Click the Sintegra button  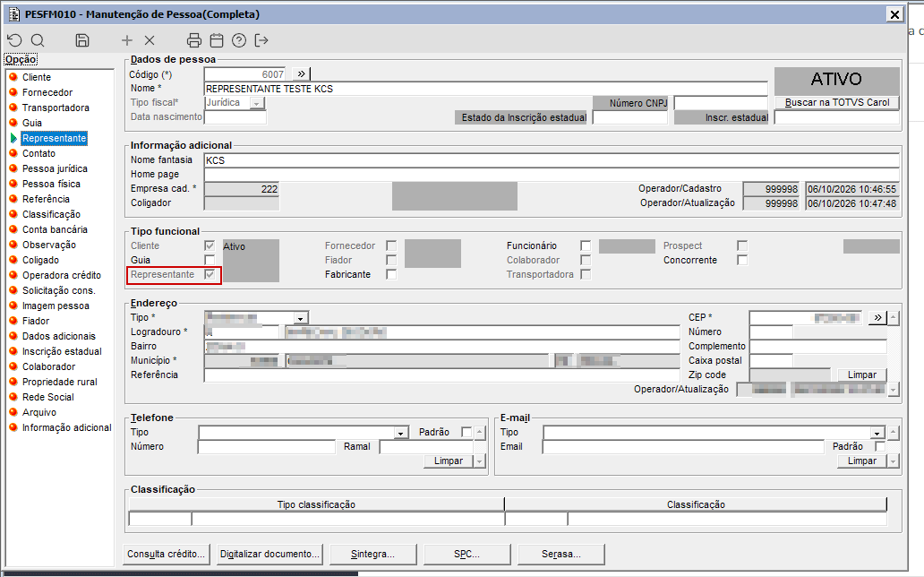click(x=373, y=554)
